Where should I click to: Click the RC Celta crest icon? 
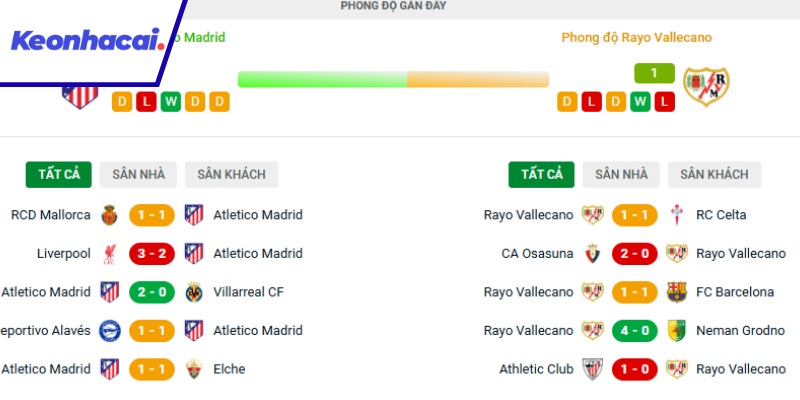[x=677, y=215]
